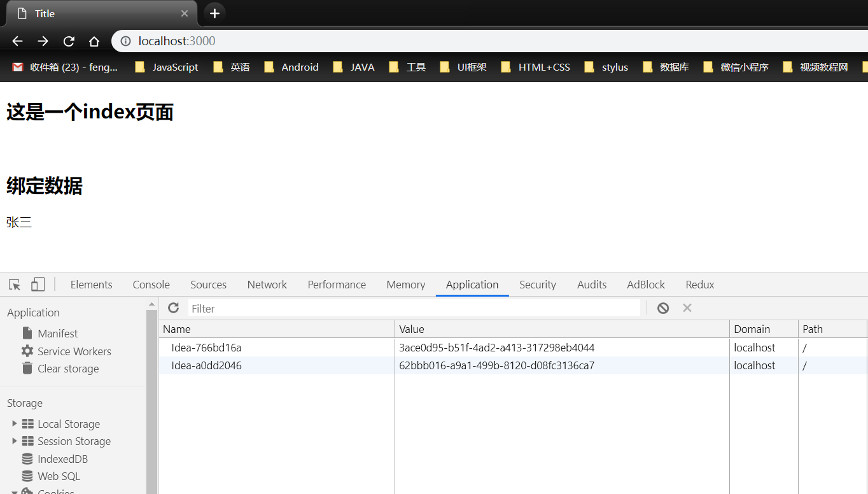Switch to the Redux tab
This screenshot has height=494, width=868.
click(700, 285)
